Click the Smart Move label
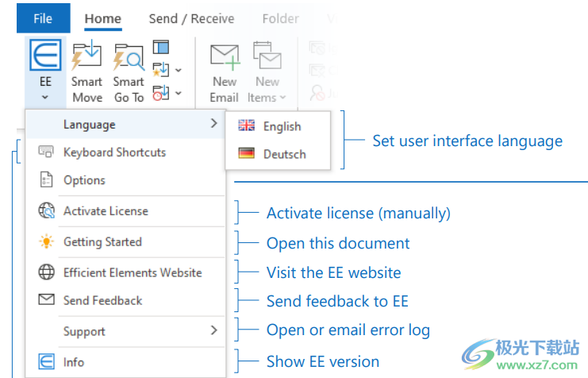The image size is (588, 378). click(x=87, y=90)
